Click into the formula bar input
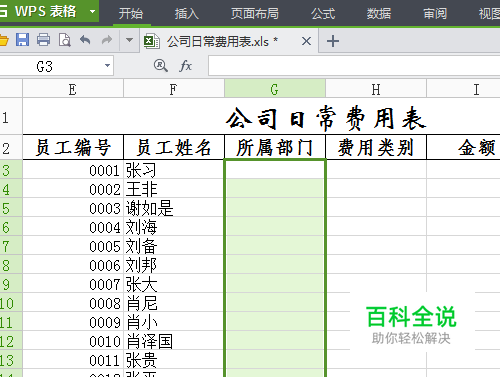Viewport: 500px width, 377px height. pos(354,66)
